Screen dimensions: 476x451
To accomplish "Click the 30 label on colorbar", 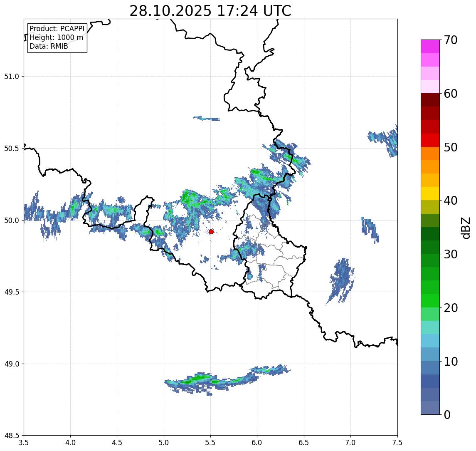I will click(451, 254).
